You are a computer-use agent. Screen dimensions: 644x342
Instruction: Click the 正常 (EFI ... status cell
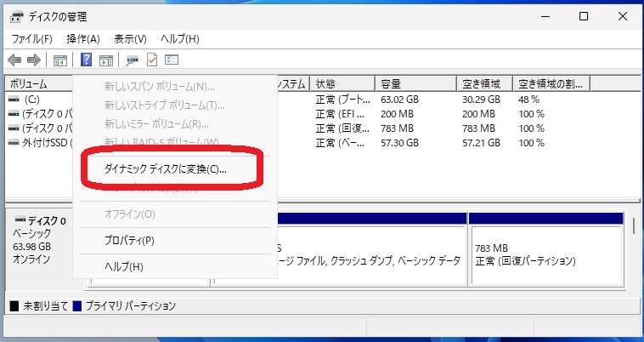coord(340,114)
